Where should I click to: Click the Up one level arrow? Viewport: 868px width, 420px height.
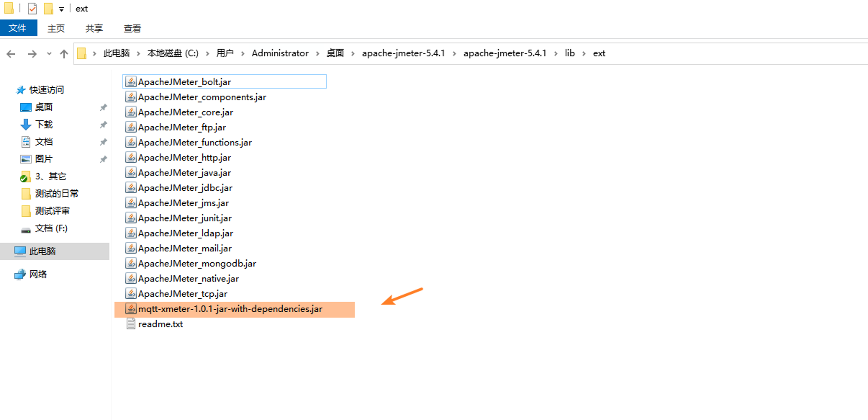coord(64,54)
